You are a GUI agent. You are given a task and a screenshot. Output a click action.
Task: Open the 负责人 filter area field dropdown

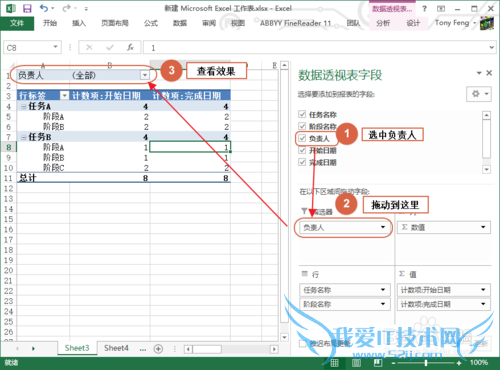pos(383,227)
